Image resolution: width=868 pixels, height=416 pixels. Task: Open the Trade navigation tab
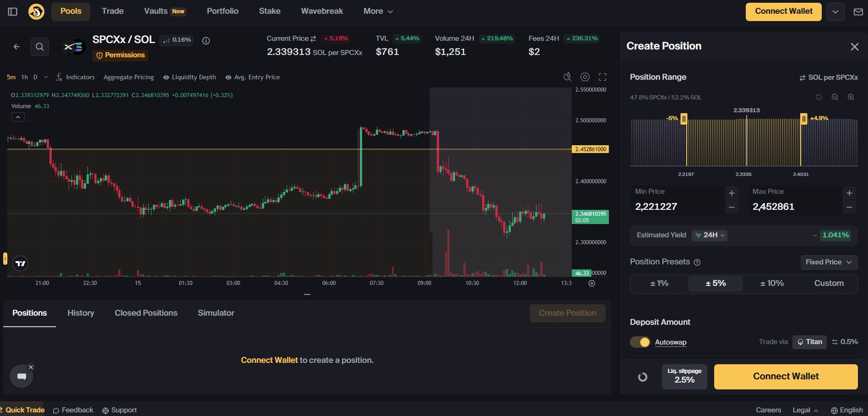pyautogui.click(x=113, y=11)
